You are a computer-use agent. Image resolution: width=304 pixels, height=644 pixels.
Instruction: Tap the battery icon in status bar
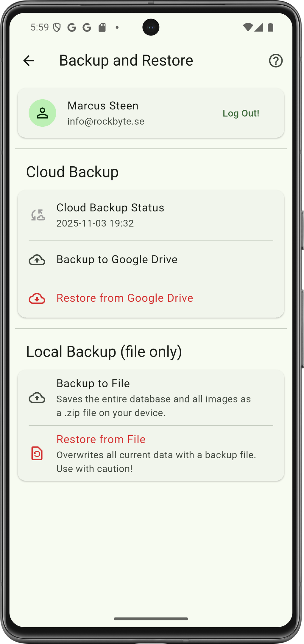point(270,27)
